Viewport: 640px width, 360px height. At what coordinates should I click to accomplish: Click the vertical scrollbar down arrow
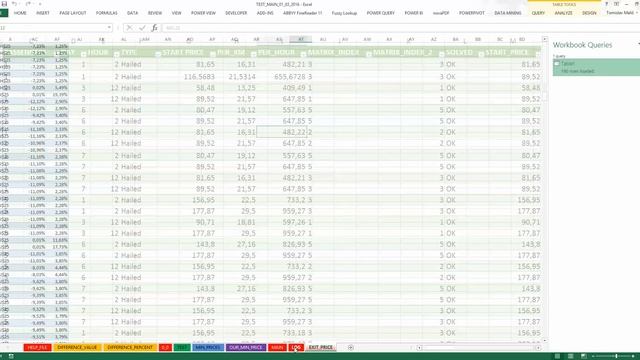(544, 340)
